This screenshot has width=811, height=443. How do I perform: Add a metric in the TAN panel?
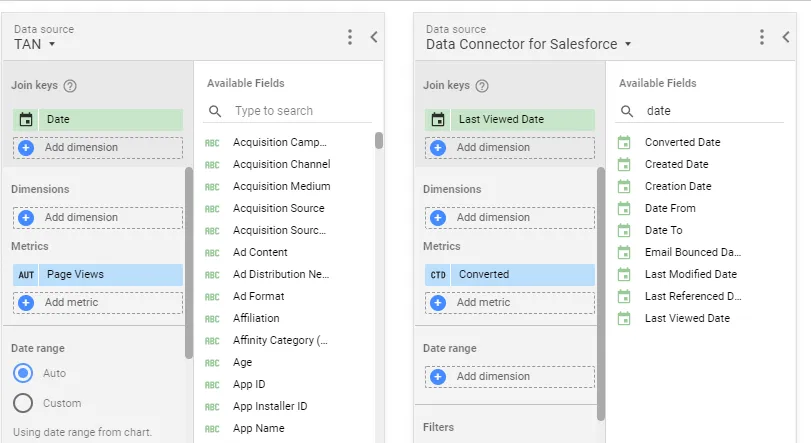pos(98,302)
